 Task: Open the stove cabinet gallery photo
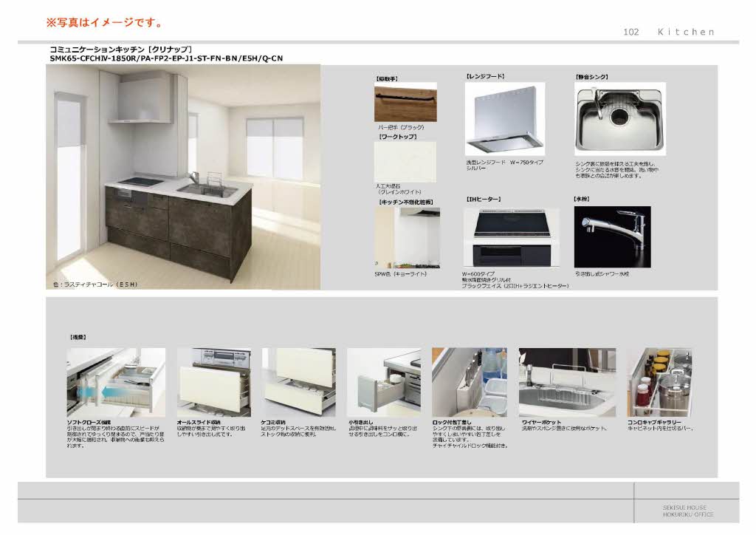pos(659,381)
